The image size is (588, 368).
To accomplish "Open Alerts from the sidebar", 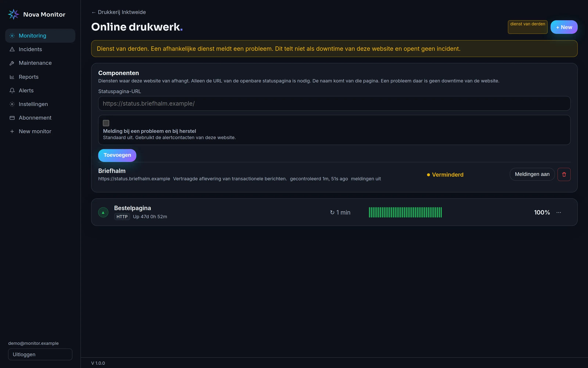I will 40,91.
